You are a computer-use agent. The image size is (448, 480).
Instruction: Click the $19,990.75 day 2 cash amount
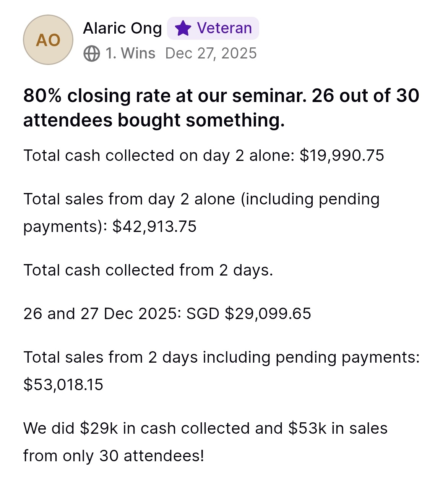pyautogui.click(x=342, y=156)
